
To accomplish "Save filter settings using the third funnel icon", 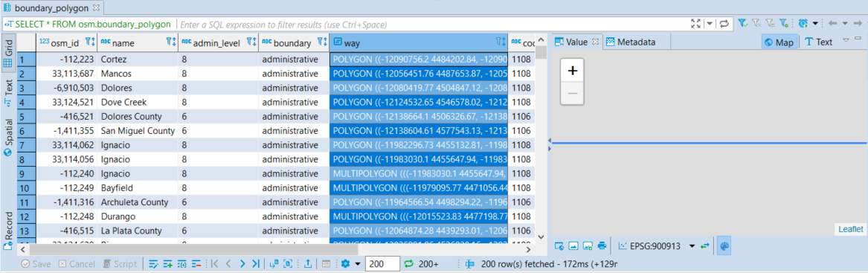I will (770, 24).
